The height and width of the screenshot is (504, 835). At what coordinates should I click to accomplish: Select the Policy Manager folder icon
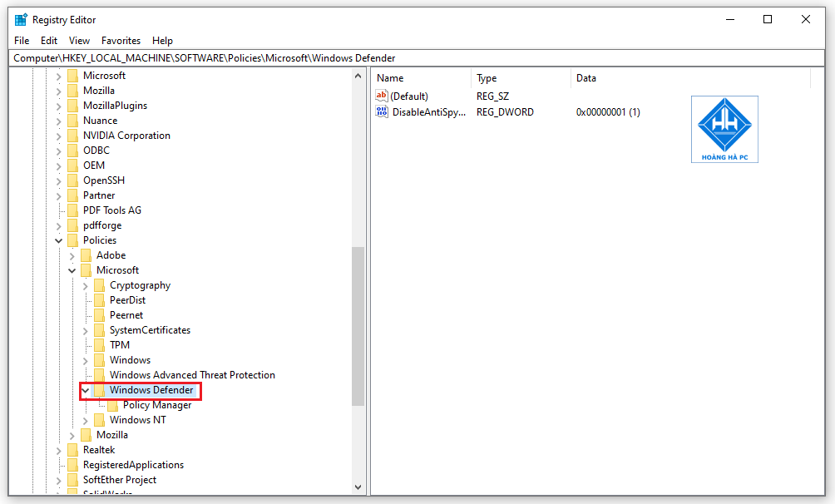113,405
